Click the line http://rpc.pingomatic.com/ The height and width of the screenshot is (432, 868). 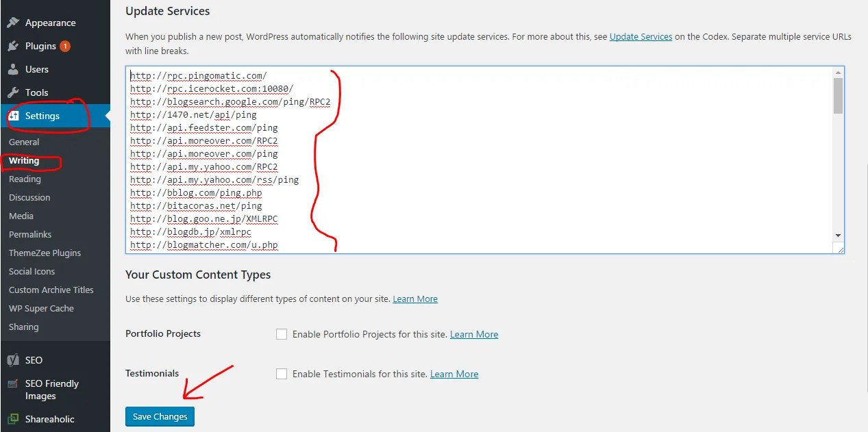click(x=199, y=76)
